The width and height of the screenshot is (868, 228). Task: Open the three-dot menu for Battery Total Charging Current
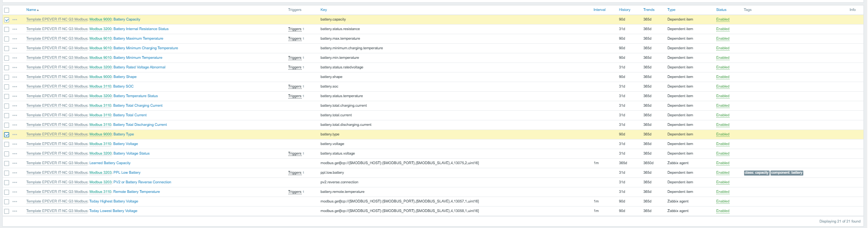click(15, 106)
